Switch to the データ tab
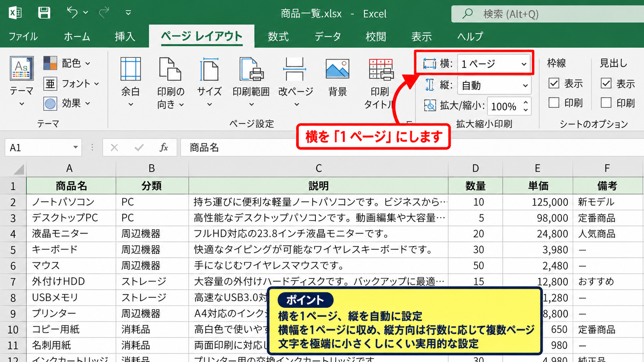The image size is (644, 362). (x=328, y=37)
